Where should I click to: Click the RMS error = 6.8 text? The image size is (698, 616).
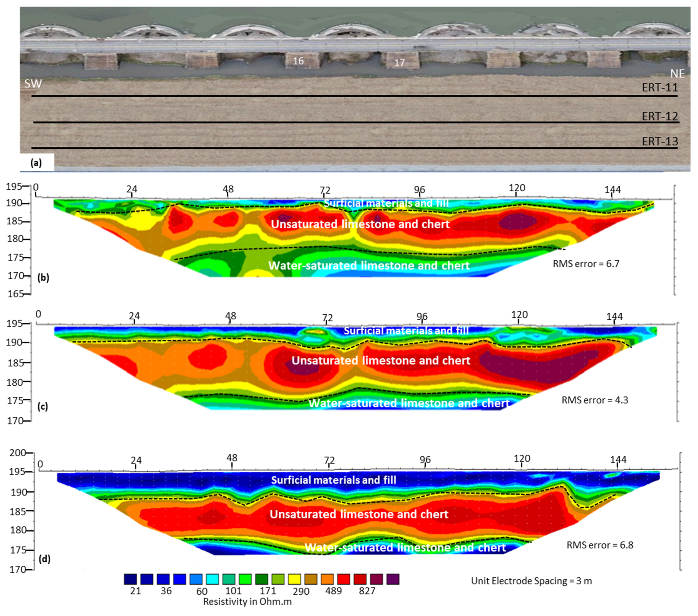[600, 545]
